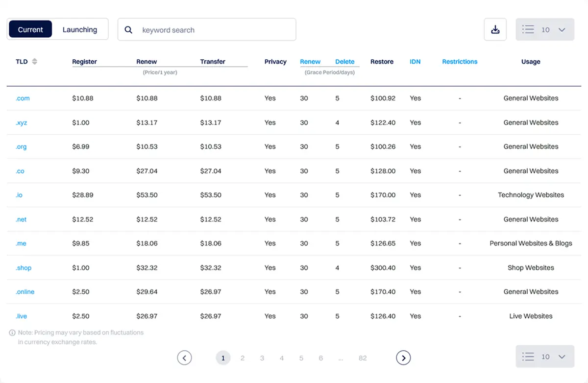
Task: Click the $122.40 restore price for .xyz
Action: pos(383,122)
